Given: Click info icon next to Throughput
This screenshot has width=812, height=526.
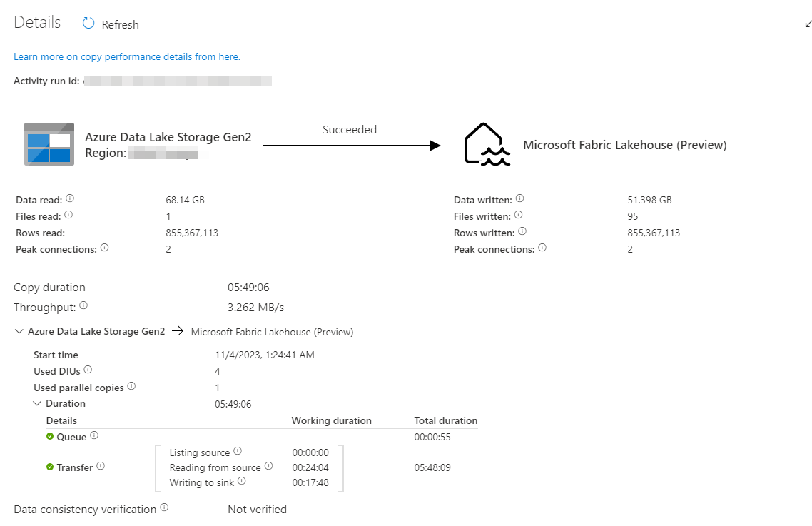Looking at the screenshot, I should pos(83,305).
